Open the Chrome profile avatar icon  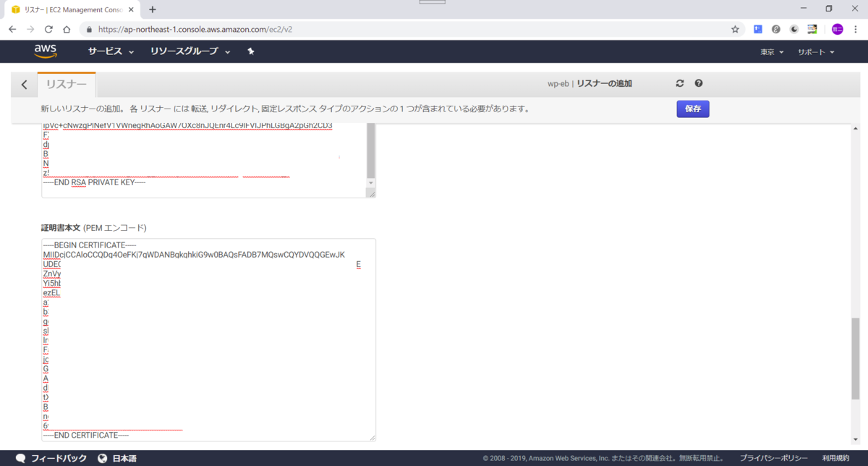(x=837, y=29)
